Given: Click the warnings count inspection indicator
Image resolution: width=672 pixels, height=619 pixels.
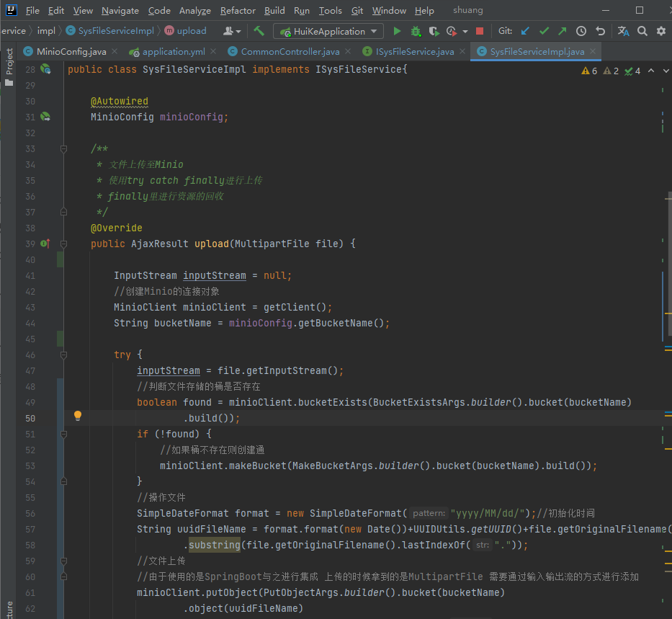Looking at the screenshot, I should 589,71.
